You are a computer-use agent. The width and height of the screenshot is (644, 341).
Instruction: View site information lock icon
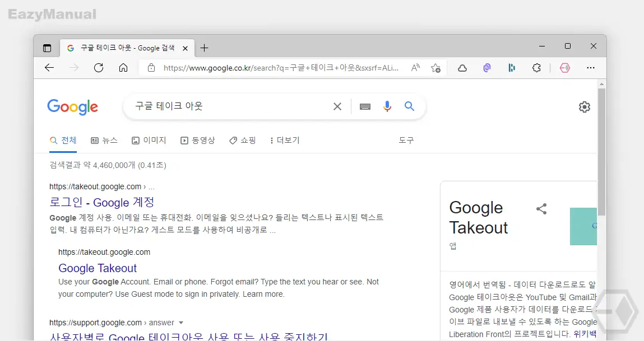pyautogui.click(x=151, y=68)
